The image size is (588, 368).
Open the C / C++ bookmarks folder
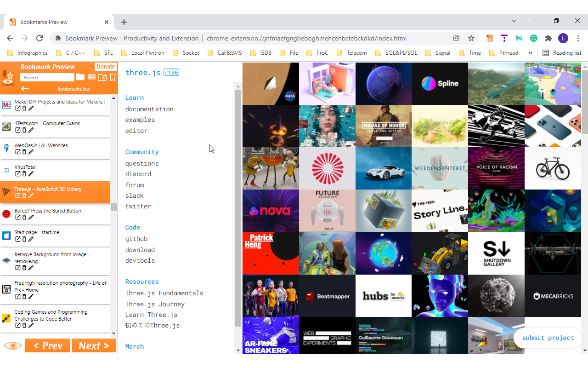coord(71,53)
